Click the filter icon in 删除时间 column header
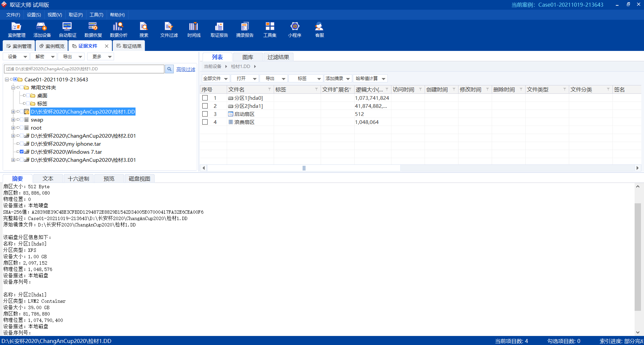 pos(521,89)
